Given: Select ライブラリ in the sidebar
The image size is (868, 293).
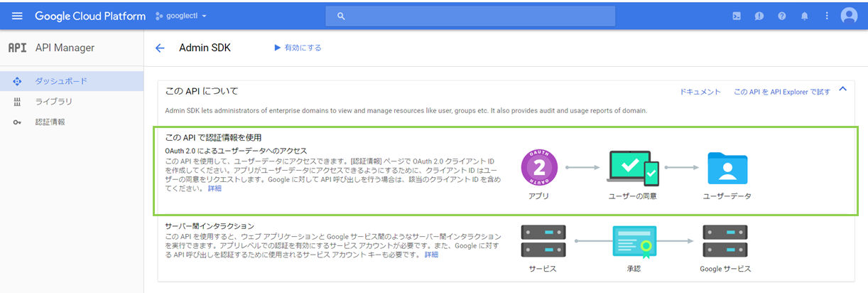Looking at the screenshot, I should pos(72,102).
